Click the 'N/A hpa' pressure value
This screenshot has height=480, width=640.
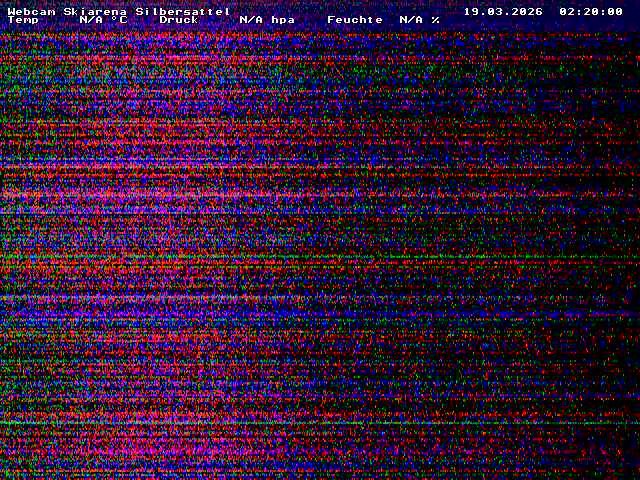pos(267,20)
